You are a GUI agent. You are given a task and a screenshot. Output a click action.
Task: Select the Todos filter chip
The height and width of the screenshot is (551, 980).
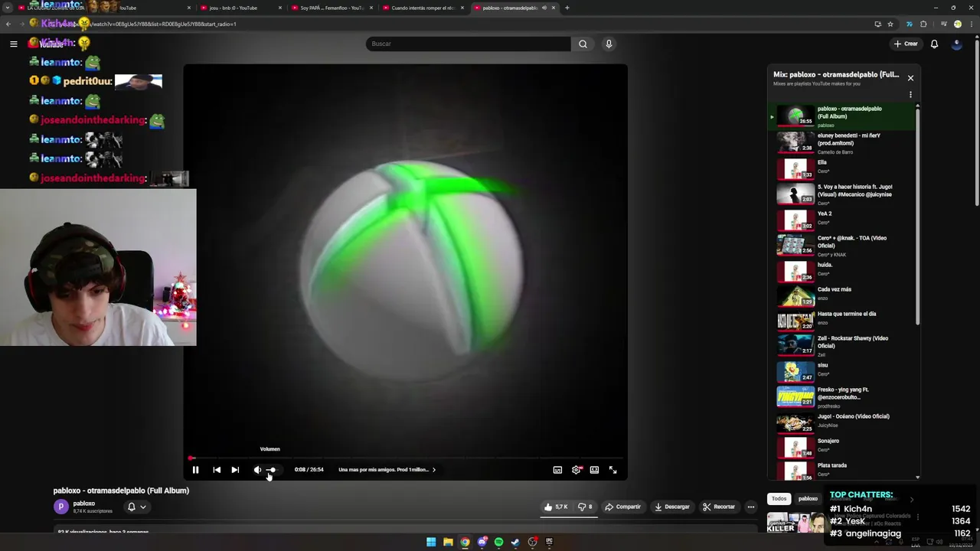pos(779,498)
